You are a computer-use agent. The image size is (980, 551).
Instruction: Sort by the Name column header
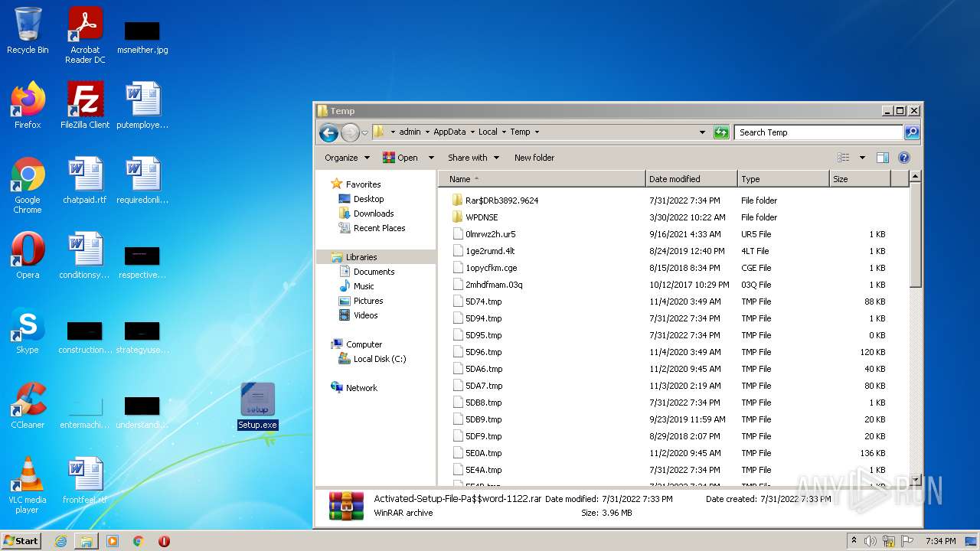click(541, 179)
